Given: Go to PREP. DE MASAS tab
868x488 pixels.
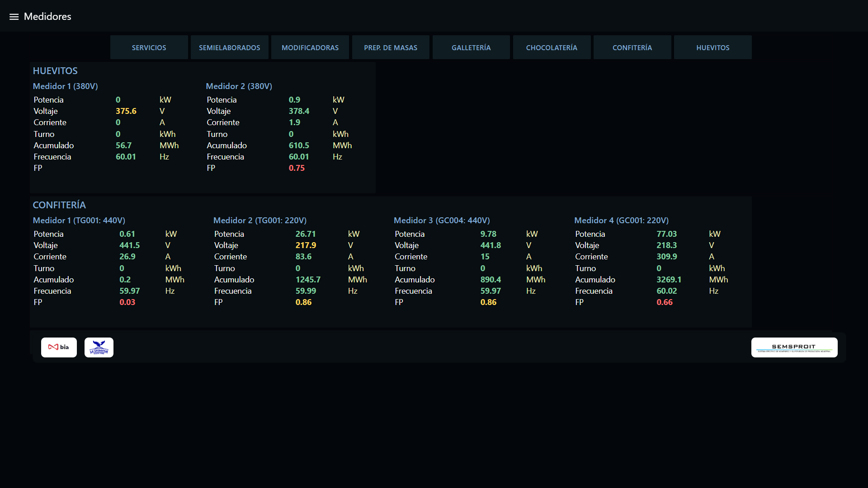Looking at the screenshot, I should (391, 47).
